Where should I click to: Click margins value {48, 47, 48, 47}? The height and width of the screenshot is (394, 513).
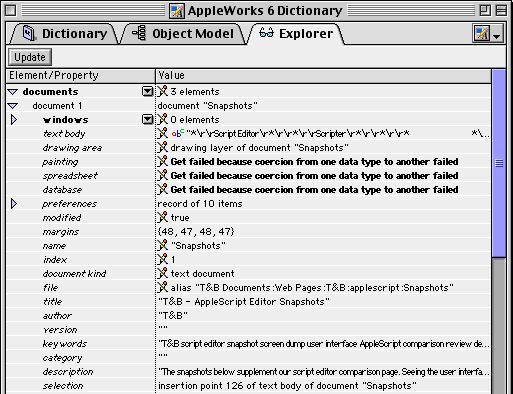tap(196, 231)
